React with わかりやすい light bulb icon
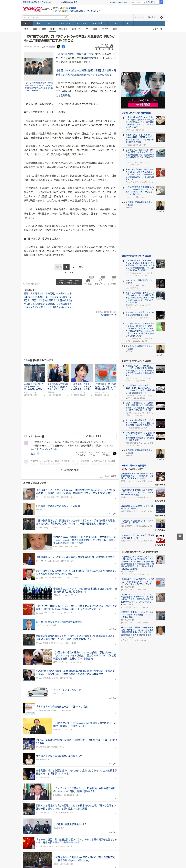The width and height of the screenshot is (186, 868). tap(100, 280)
